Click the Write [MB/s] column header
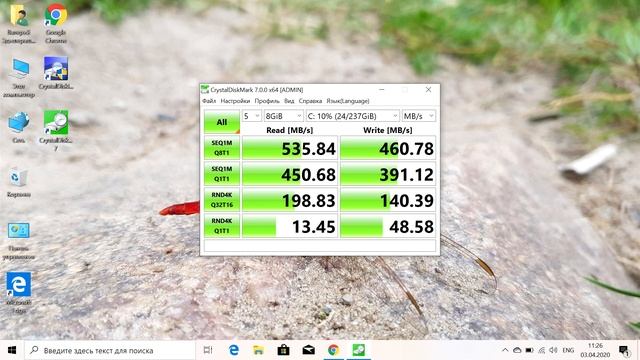Screen dimensions: 640x360 tap(388, 130)
